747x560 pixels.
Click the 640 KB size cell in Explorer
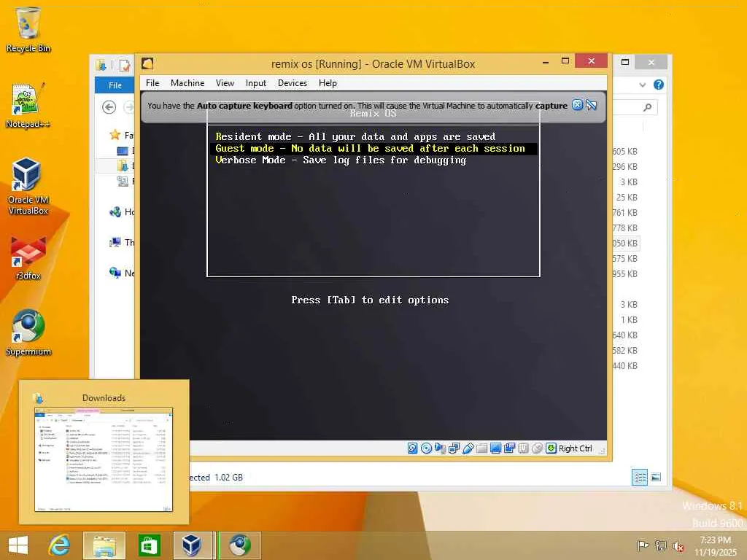(624, 335)
